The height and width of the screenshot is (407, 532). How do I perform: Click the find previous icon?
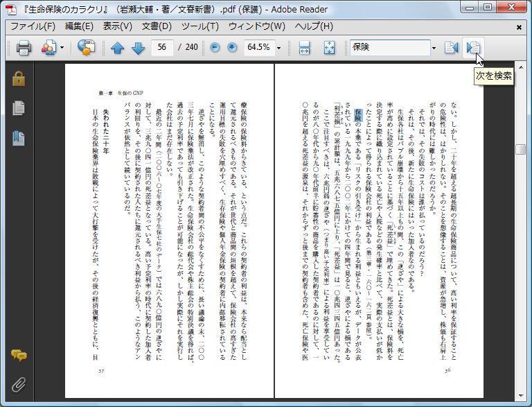[x=451, y=48]
